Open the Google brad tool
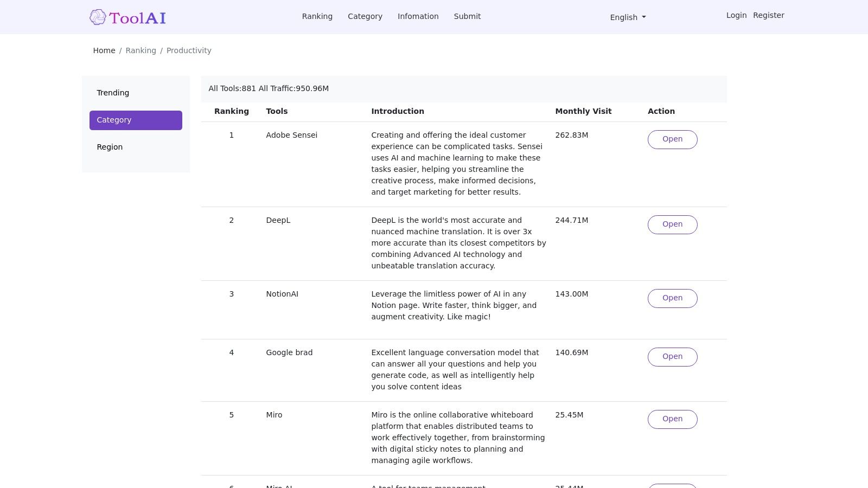The image size is (868, 488). [x=672, y=357]
